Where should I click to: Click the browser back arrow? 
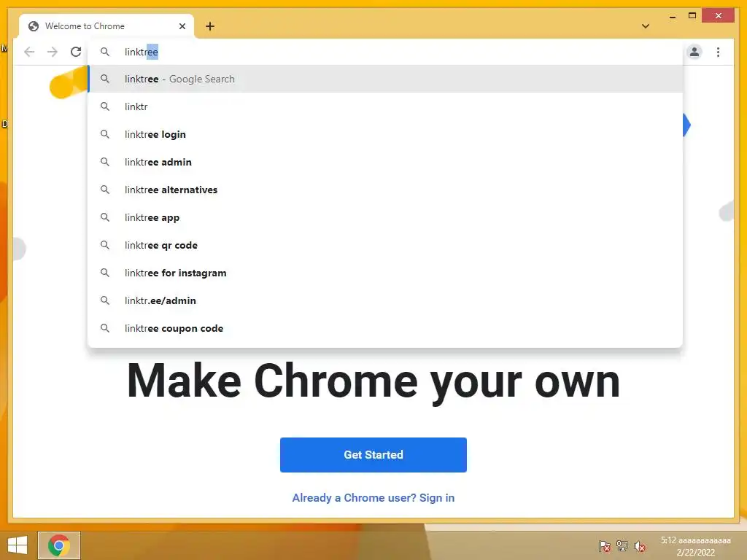point(29,52)
